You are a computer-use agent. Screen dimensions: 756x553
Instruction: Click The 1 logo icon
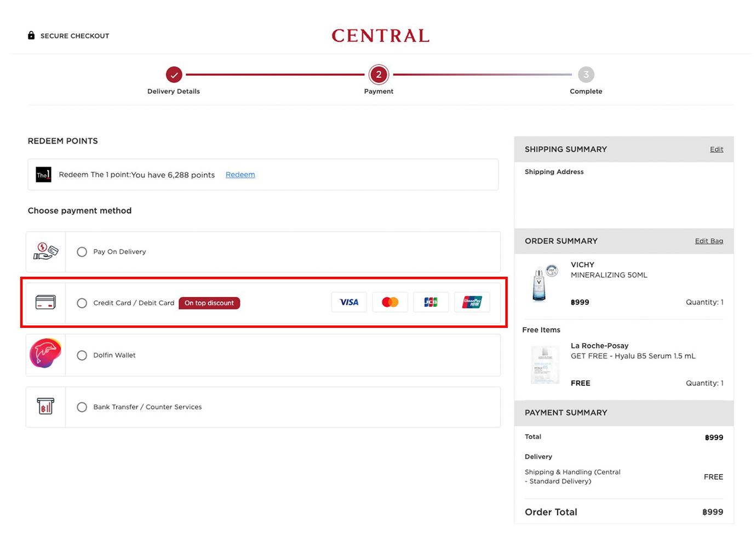click(44, 175)
